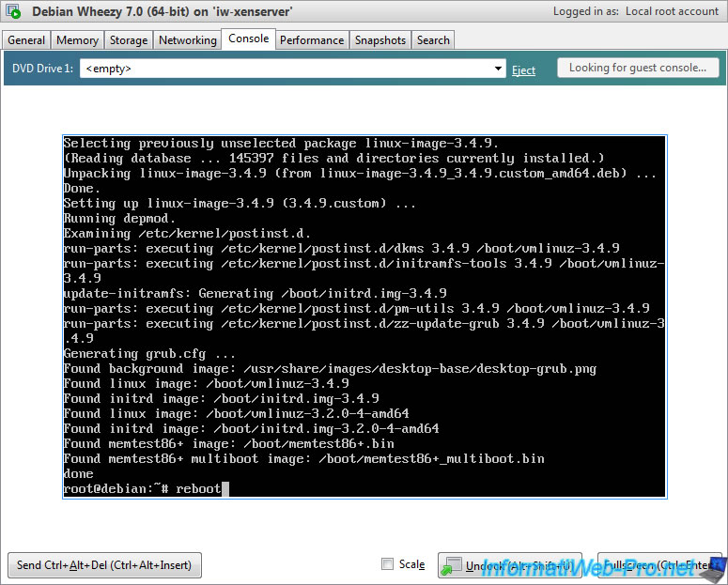Click 'Found linux image: /boot/vmlinuz-3.2.0-4-amd64' line

[x=237, y=413]
